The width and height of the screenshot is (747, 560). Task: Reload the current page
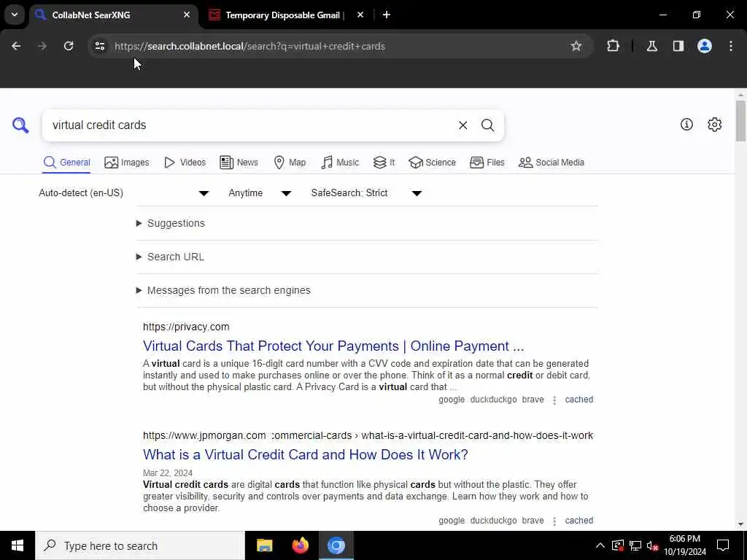(69, 46)
